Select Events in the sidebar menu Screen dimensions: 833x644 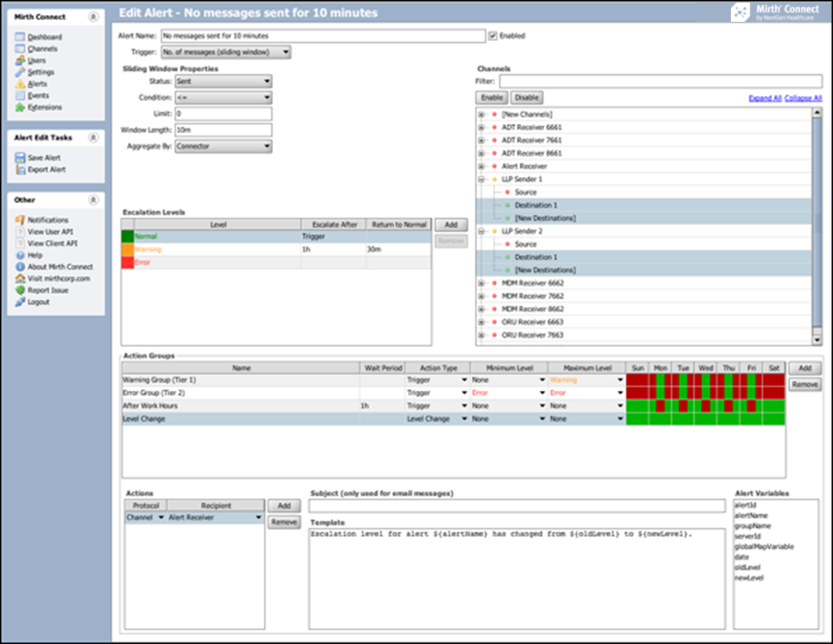tap(38, 96)
